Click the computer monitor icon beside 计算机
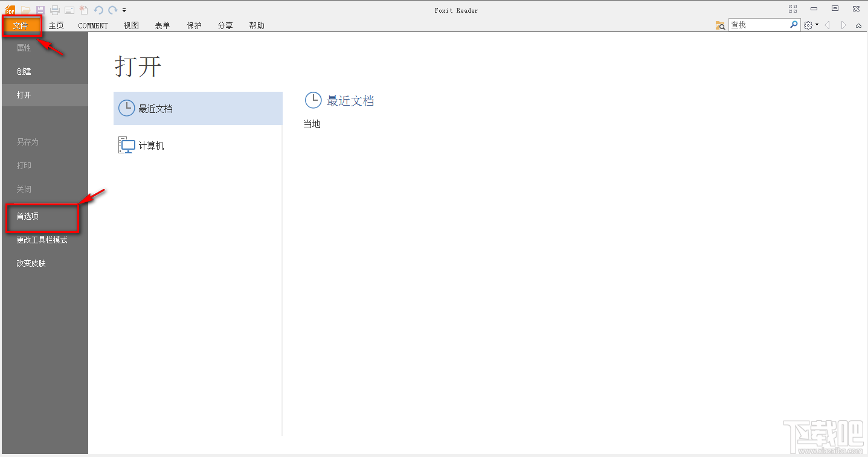 click(126, 145)
